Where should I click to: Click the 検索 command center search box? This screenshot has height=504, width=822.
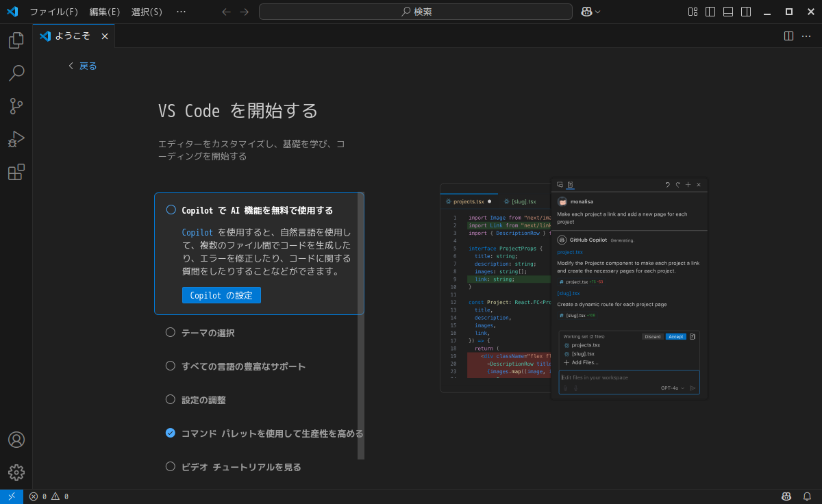coord(415,12)
